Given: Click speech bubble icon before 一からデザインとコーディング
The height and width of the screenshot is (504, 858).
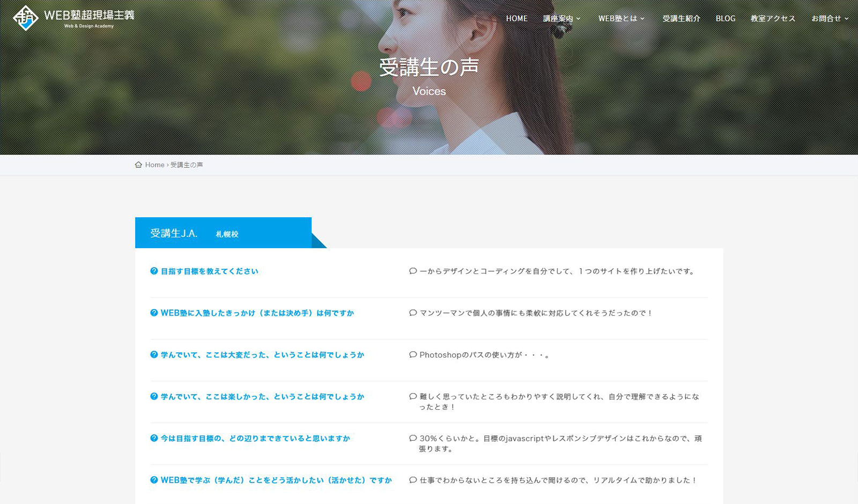Looking at the screenshot, I should tap(413, 271).
